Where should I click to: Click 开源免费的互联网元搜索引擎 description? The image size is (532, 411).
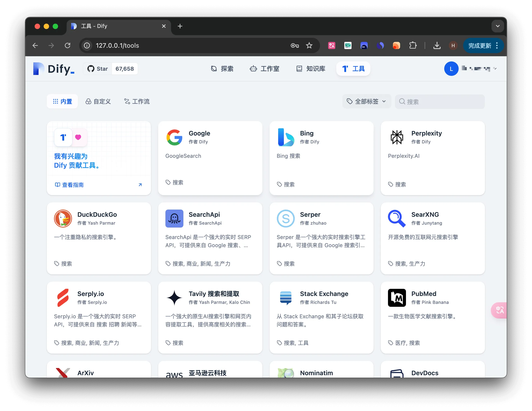click(x=423, y=237)
